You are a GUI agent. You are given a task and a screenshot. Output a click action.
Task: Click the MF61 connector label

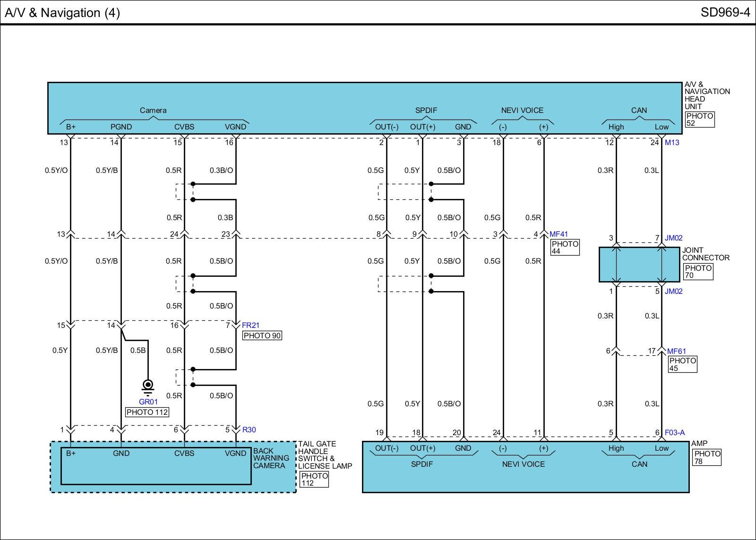pyautogui.click(x=676, y=351)
